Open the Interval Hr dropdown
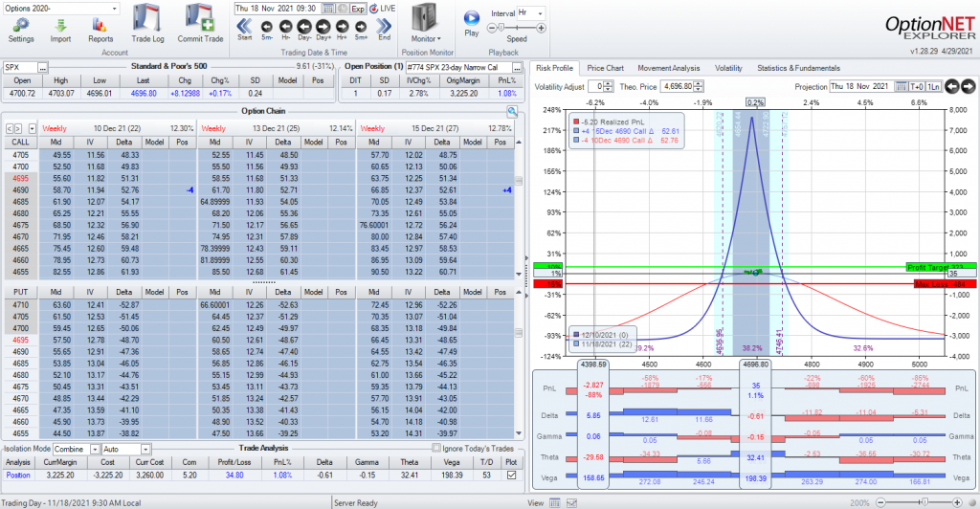 pyautogui.click(x=541, y=13)
